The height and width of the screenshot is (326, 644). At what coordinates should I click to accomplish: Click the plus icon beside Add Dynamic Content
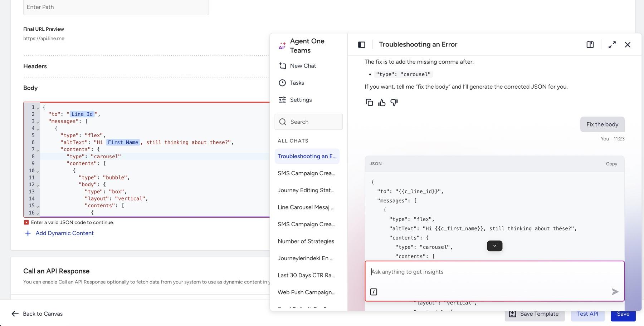[x=28, y=233]
